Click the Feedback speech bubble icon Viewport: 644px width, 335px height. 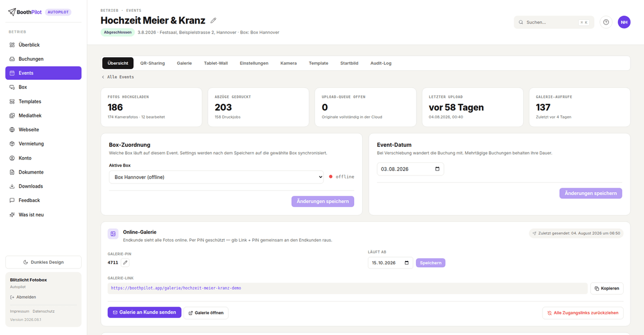12,200
